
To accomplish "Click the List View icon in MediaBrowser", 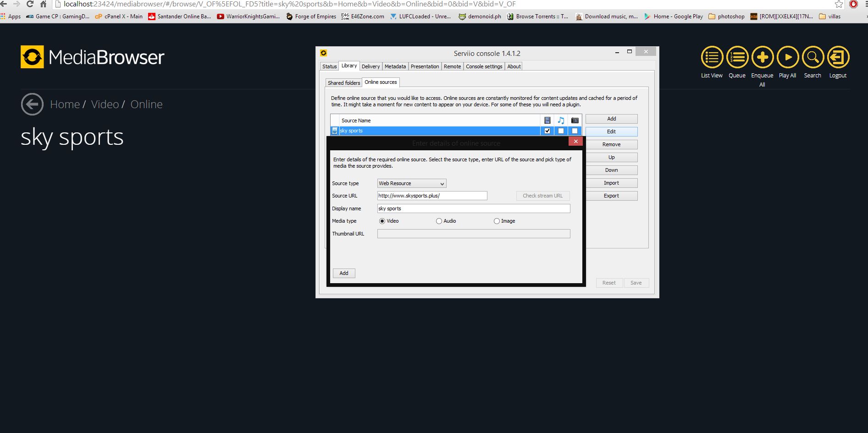I will [x=712, y=57].
